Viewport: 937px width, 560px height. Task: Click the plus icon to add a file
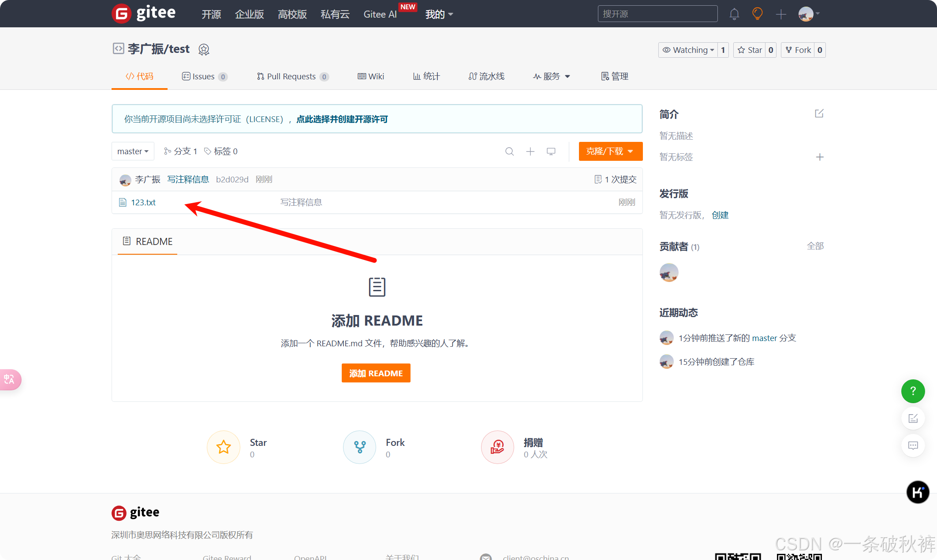[x=530, y=152]
